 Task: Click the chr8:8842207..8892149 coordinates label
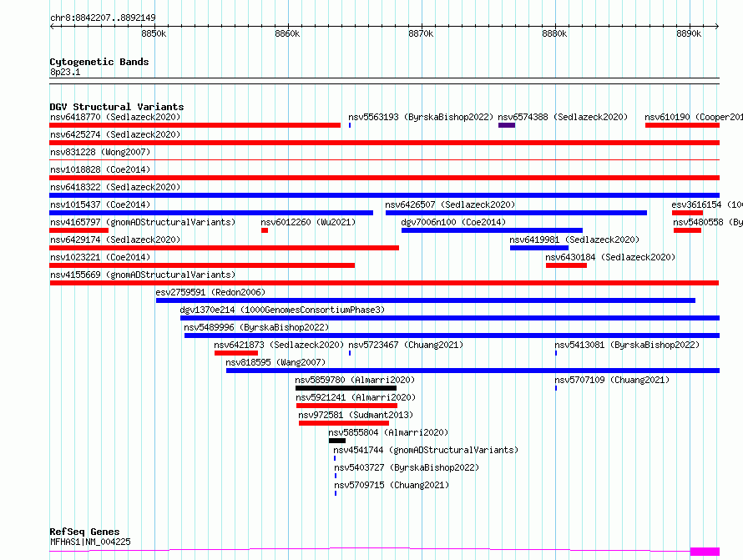[x=103, y=18]
